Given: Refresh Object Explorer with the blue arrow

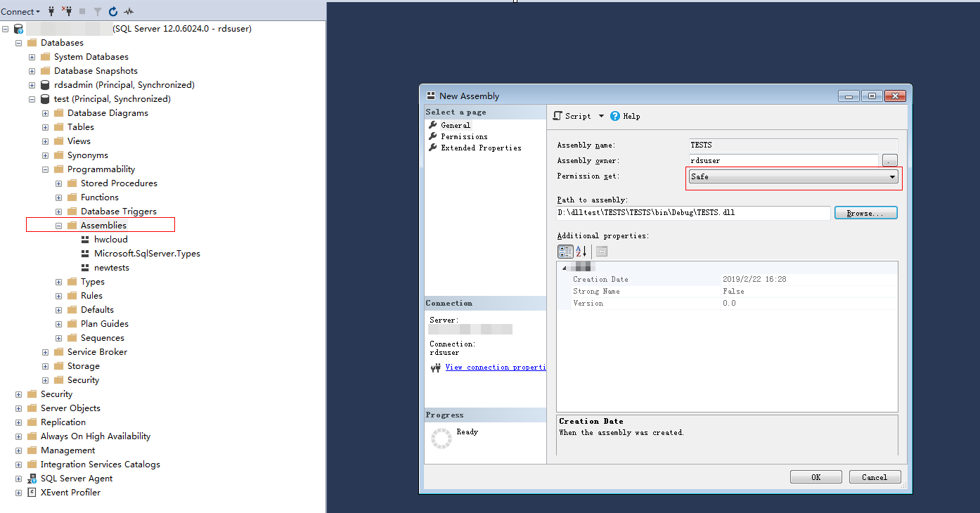Looking at the screenshot, I should tap(112, 11).
